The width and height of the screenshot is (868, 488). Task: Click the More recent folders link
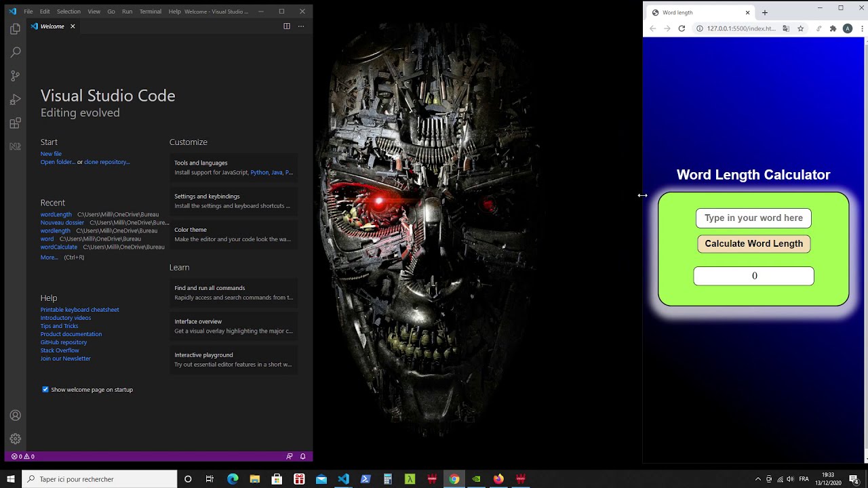pyautogui.click(x=50, y=258)
